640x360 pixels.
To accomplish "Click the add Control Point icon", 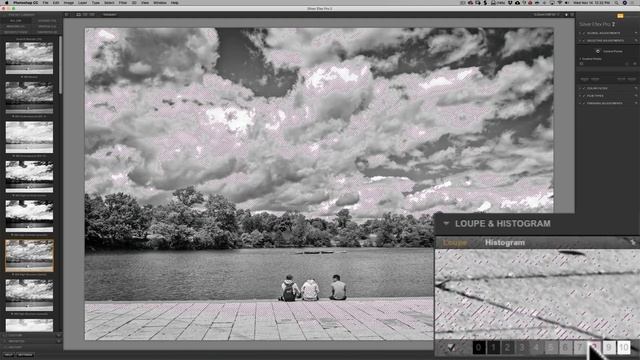I will [598, 51].
